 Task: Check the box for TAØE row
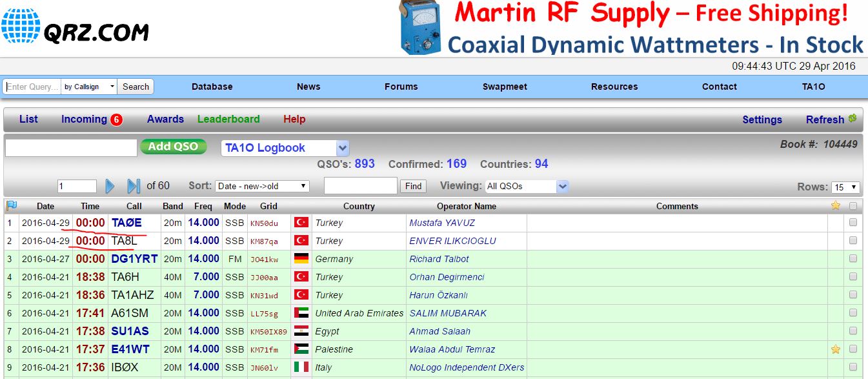[853, 222]
